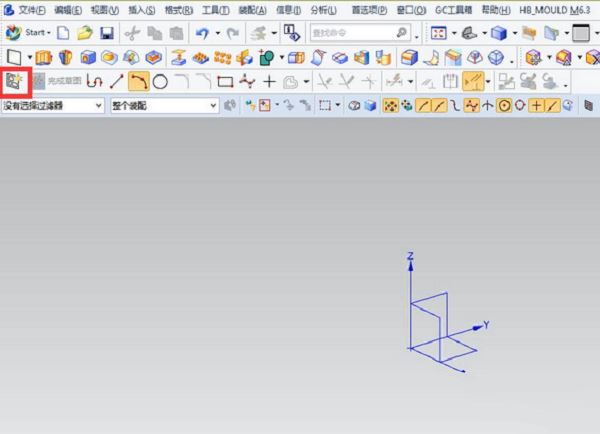The image size is (600, 434).
Task: Click the Fillet sketch tool
Action: [x=182, y=81]
